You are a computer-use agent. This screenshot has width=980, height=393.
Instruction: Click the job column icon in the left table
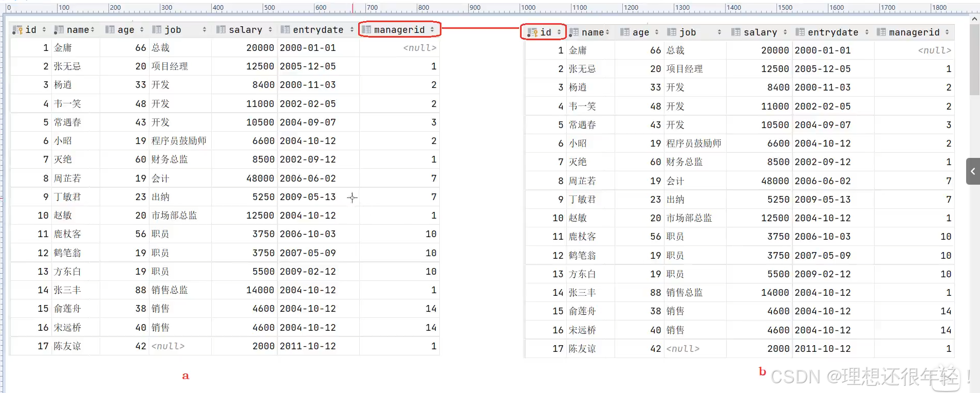(156, 30)
